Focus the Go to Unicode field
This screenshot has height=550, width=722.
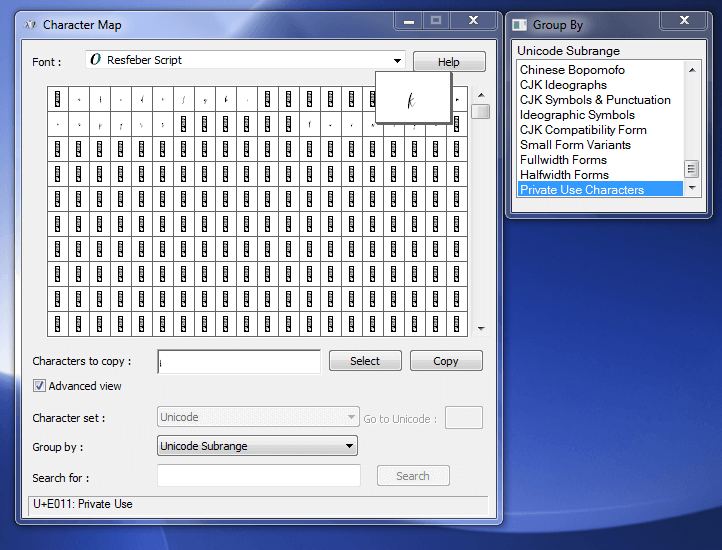coord(464,418)
